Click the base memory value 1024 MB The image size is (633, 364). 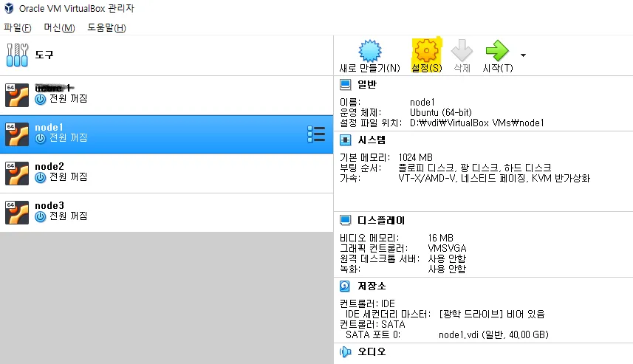415,157
